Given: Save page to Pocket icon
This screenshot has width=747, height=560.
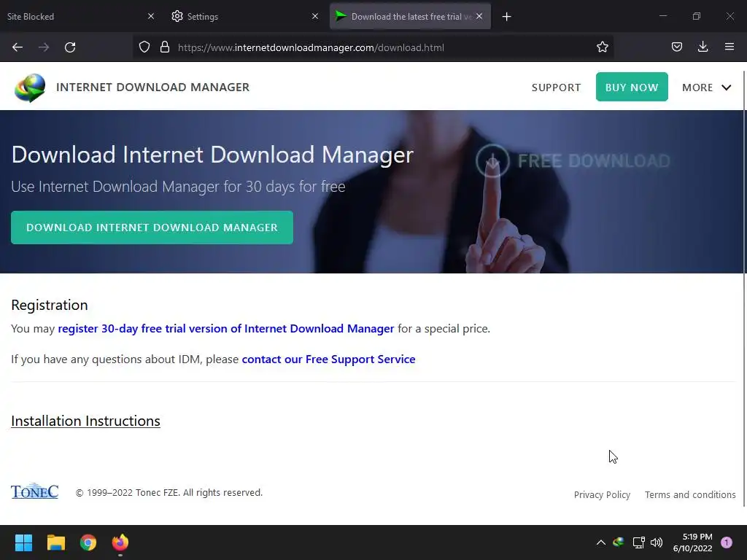Looking at the screenshot, I should [676, 47].
